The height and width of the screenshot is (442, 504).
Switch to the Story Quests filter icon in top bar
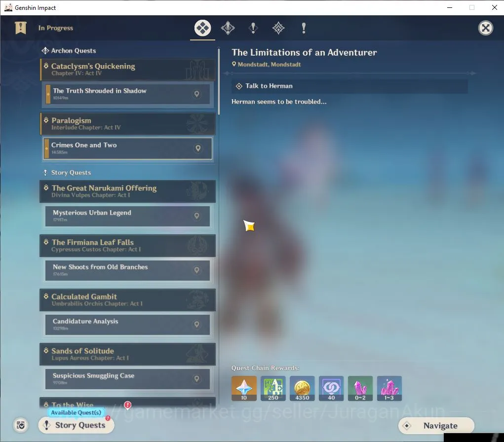(253, 28)
